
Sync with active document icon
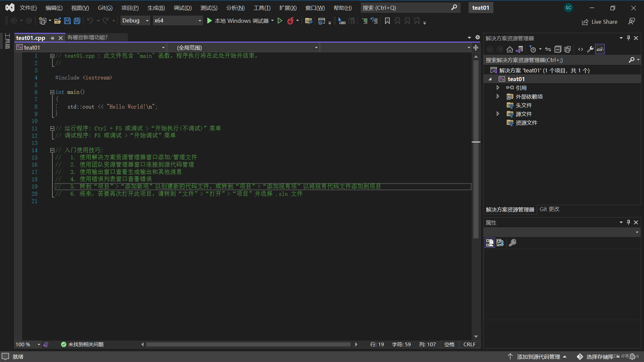coord(548,50)
